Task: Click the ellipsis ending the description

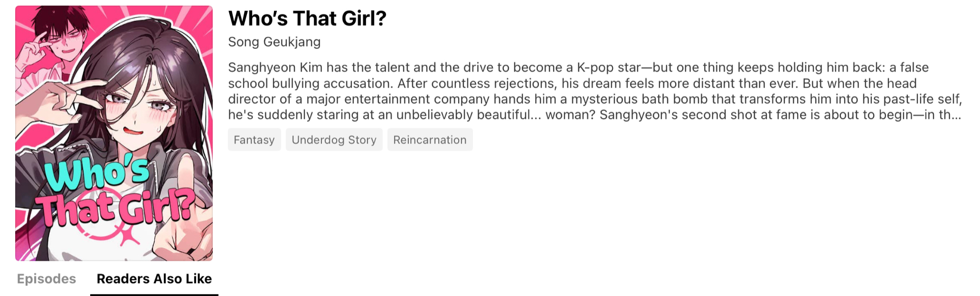Action: [956, 115]
